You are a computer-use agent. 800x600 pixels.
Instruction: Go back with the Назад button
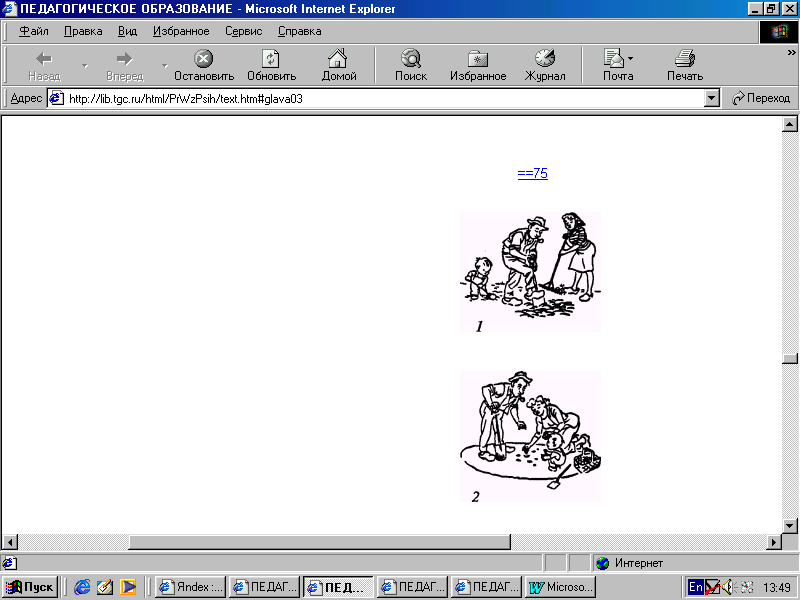click(44, 65)
